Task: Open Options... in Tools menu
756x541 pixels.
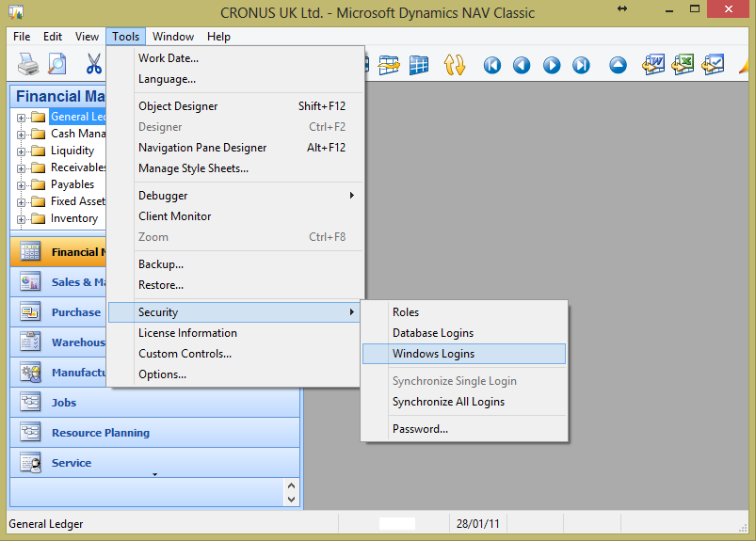Action: (x=233, y=374)
